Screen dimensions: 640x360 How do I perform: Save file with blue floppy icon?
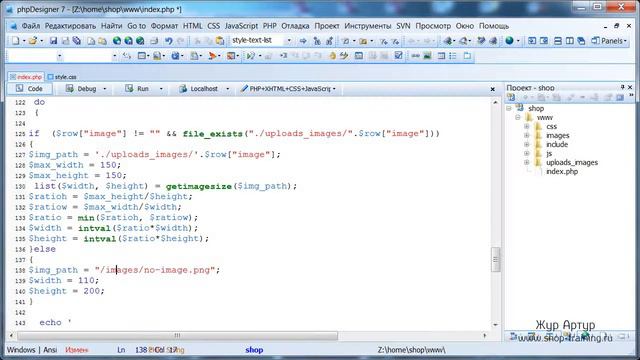click(x=53, y=41)
